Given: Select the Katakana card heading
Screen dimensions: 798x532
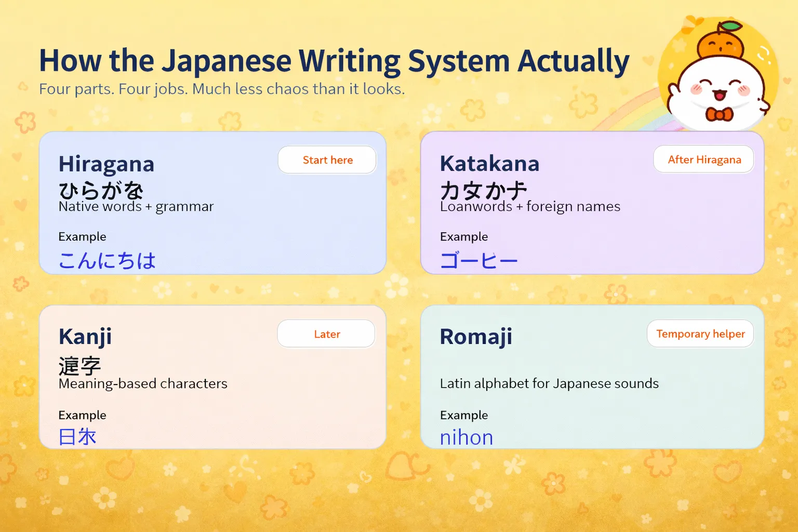Looking at the screenshot, I should [x=489, y=163].
